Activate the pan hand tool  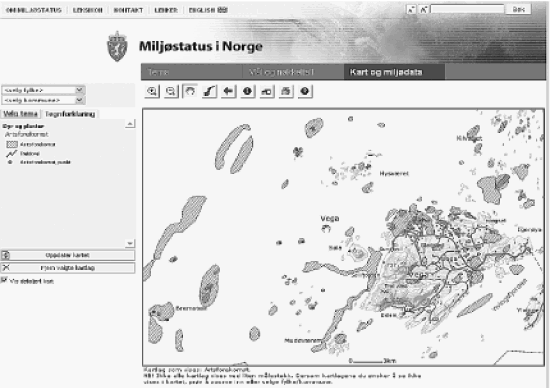(x=190, y=92)
